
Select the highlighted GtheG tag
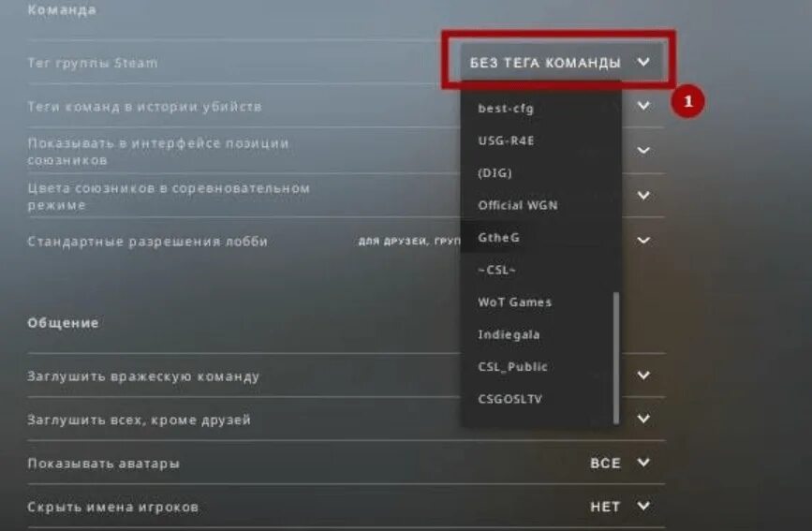pyautogui.click(x=540, y=237)
